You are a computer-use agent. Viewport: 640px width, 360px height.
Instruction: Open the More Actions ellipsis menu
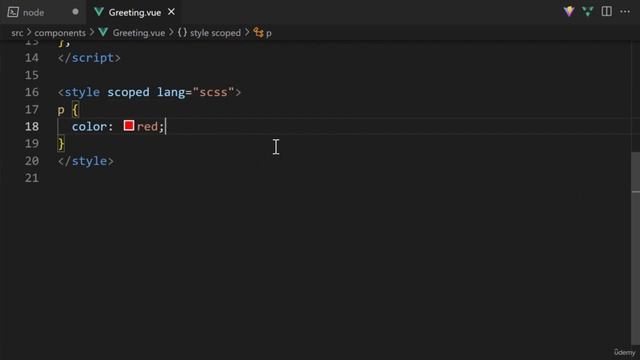click(625, 12)
